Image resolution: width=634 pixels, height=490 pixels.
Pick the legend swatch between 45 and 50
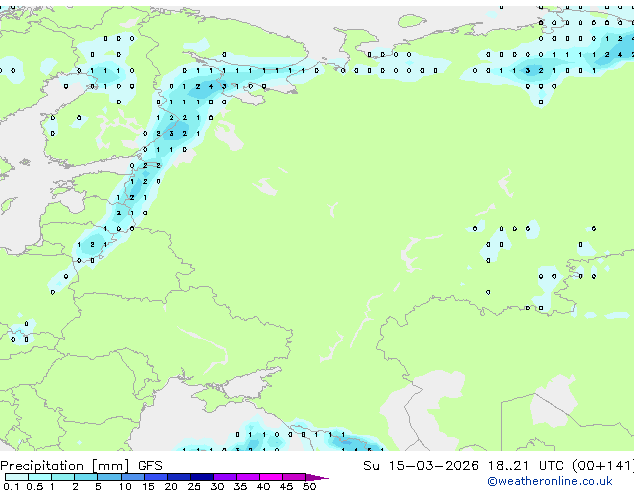coord(294,477)
